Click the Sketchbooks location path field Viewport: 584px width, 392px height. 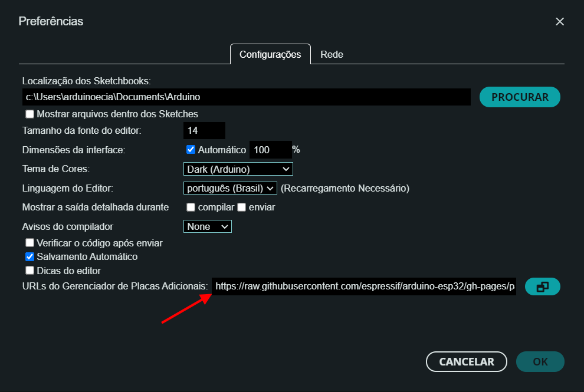(x=246, y=97)
